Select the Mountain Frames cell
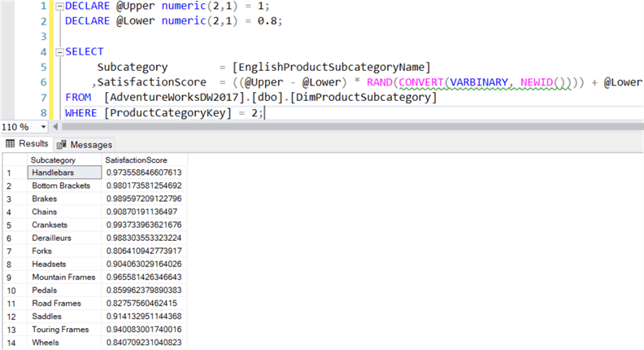 (x=64, y=278)
